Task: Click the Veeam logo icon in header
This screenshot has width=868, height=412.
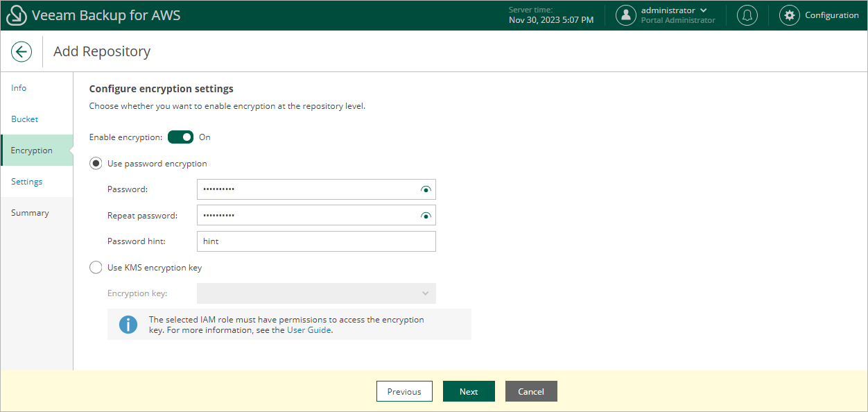Action: click(17, 15)
